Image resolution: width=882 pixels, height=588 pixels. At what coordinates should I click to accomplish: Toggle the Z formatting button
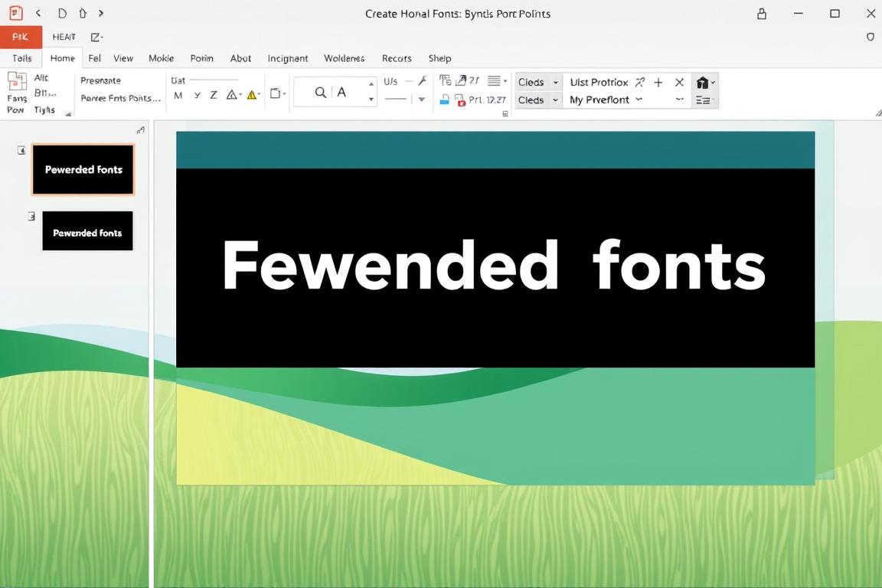pyautogui.click(x=214, y=95)
